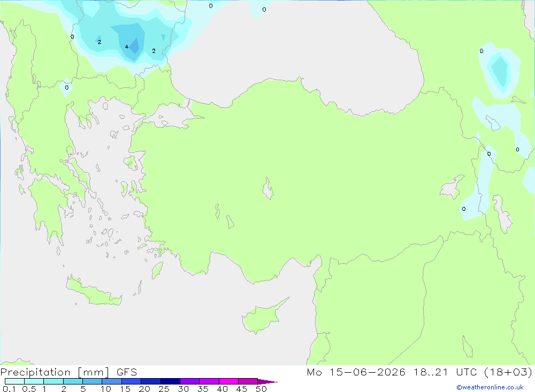Click the arrow-shaped swatch above 50 mm
535x392 pixels.
[267, 382]
